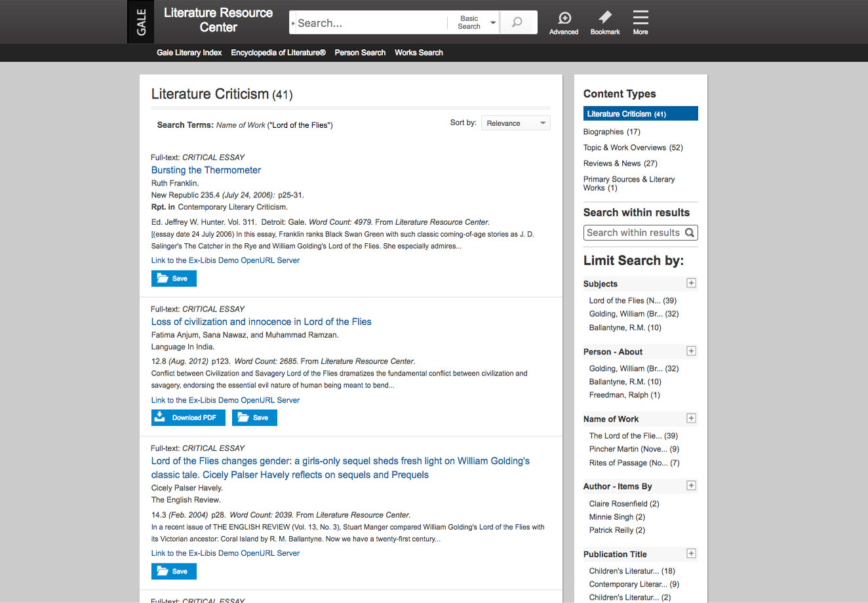Open Works Search menu item
868x603 pixels.
pyautogui.click(x=418, y=52)
